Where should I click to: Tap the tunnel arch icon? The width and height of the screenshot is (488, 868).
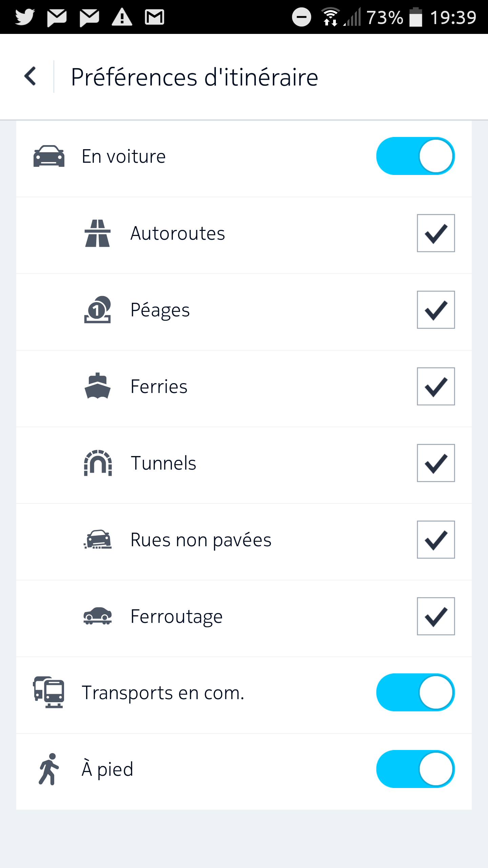98,463
